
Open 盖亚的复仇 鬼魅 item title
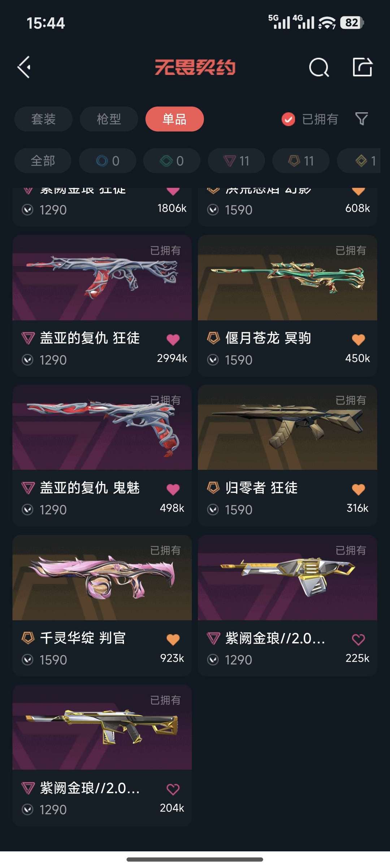coord(90,488)
